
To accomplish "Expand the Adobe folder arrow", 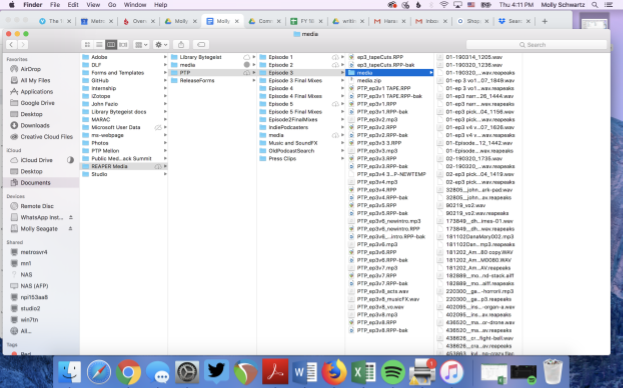I will pos(165,57).
